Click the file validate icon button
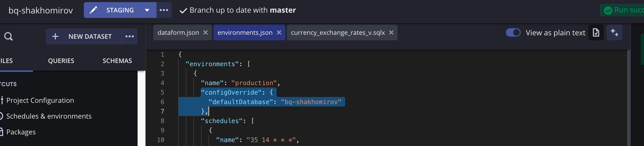 [596, 33]
